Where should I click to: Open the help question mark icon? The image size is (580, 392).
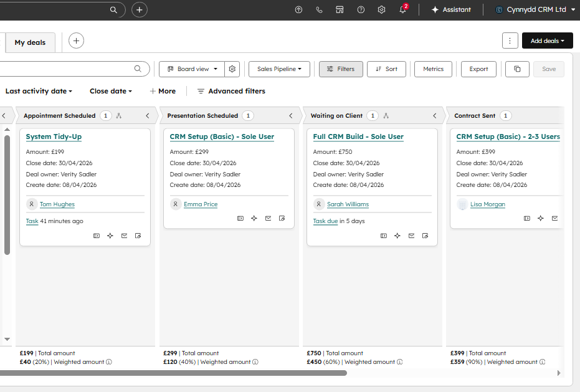[361, 10]
